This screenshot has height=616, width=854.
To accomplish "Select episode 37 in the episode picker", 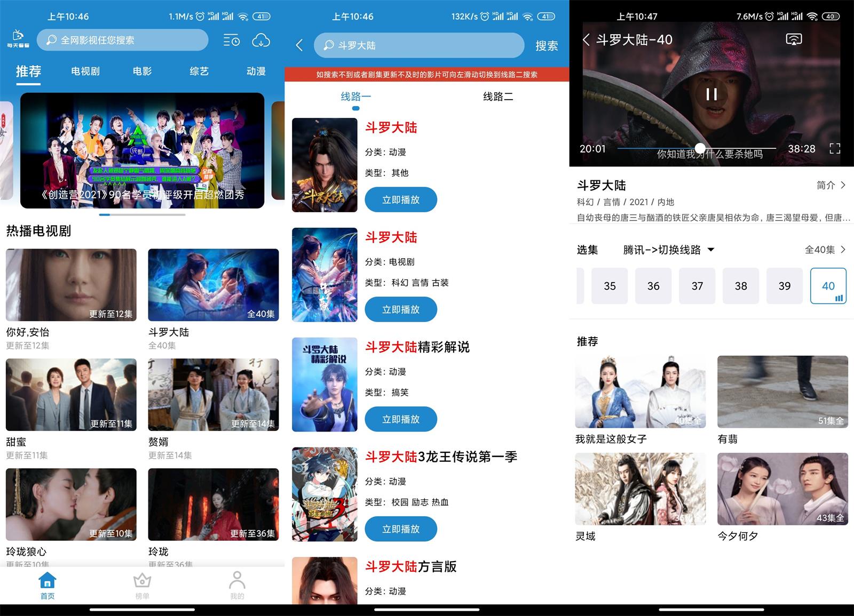I will 697,286.
